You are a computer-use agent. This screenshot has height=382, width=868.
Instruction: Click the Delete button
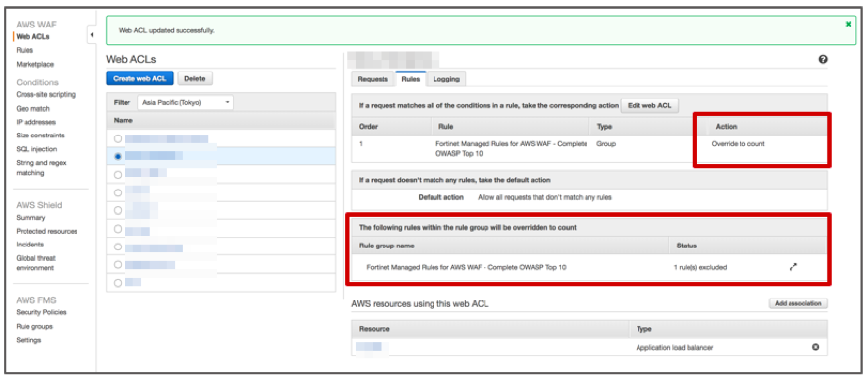(195, 79)
